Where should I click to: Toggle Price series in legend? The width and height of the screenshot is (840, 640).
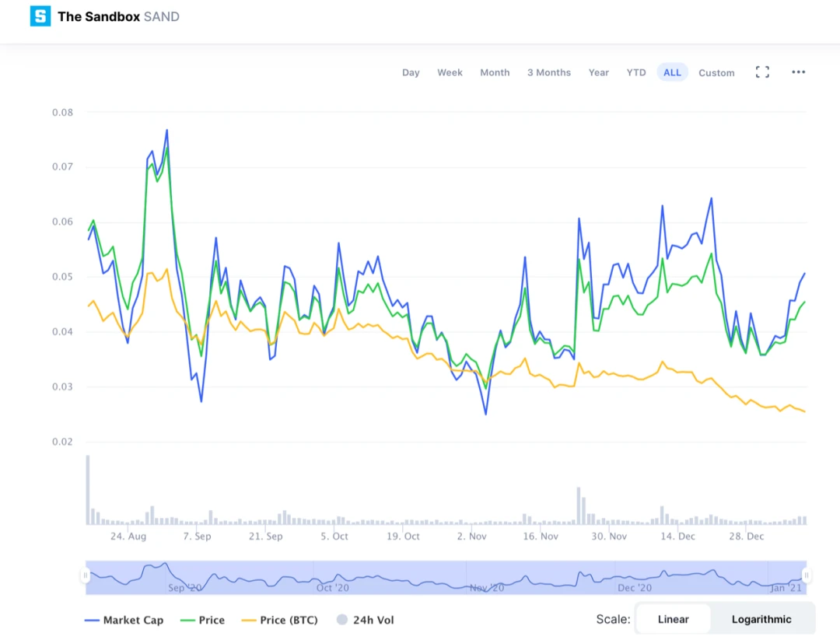[x=202, y=620]
